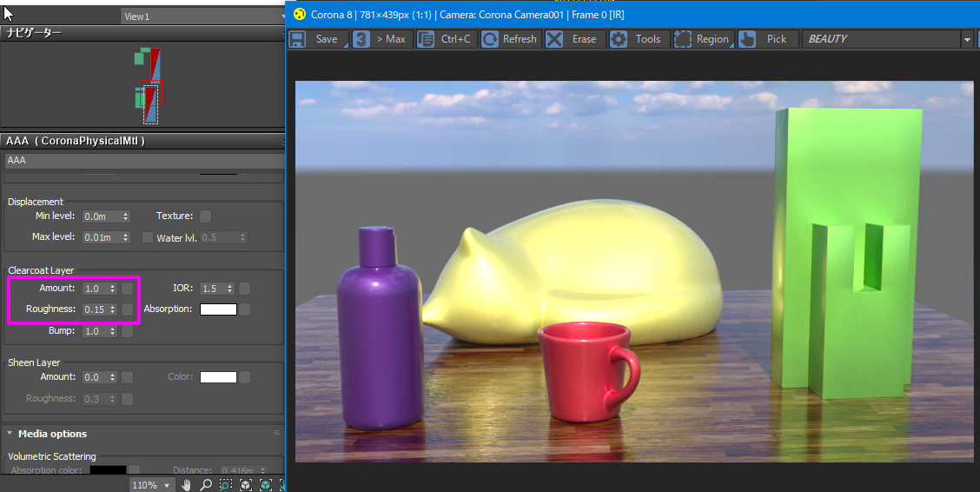
Task: Select the Pick tool
Action: [x=767, y=39]
